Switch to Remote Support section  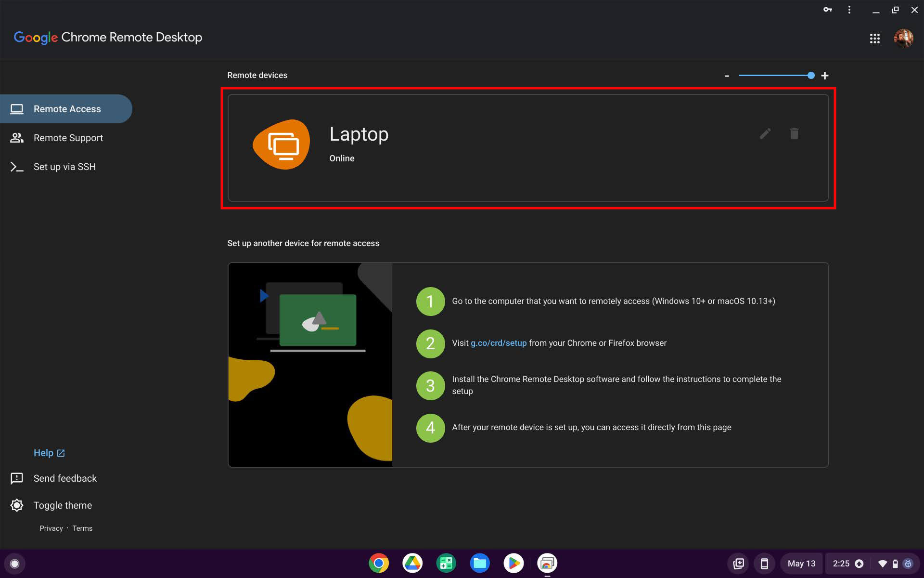[68, 138]
